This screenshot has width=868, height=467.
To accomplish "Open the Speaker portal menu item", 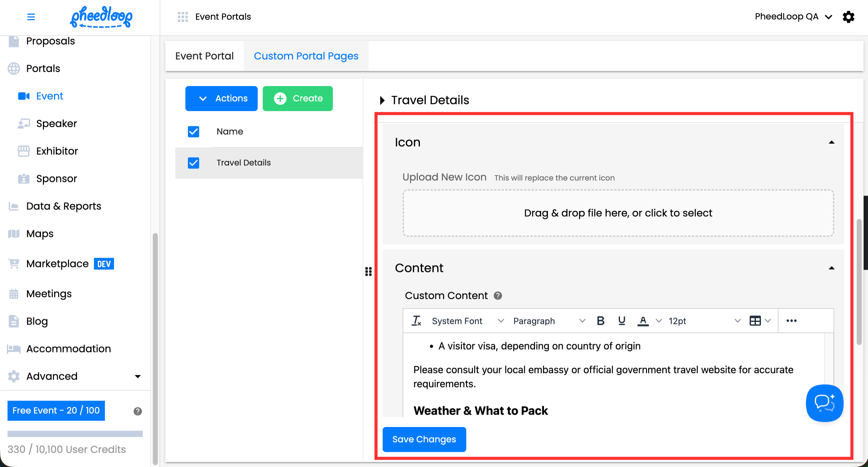I will point(56,123).
